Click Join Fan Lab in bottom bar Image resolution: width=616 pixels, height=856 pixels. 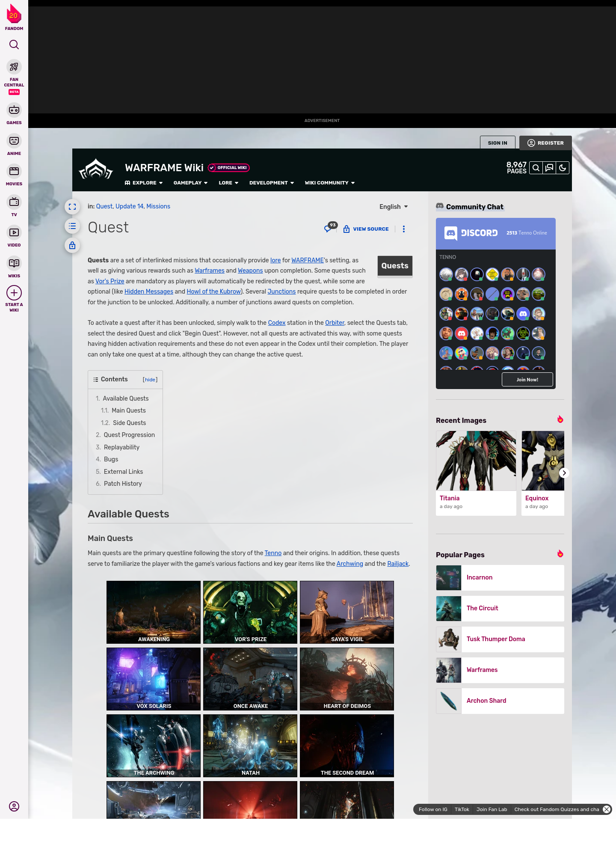pos(492,809)
